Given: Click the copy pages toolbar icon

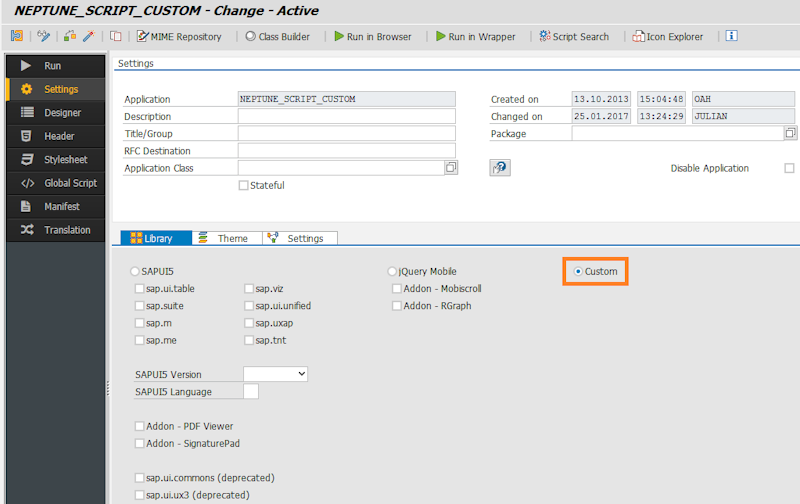Looking at the screenshot, I should point(116,36).
